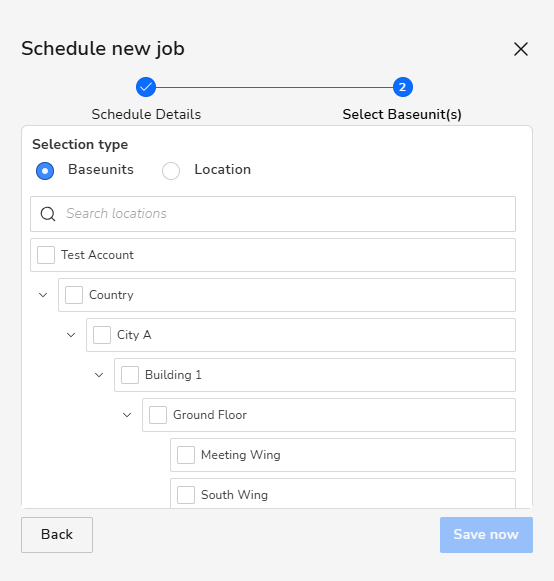This screenshot has width=554, height=581.
Task: Click the step 2 circle indicator
Action: click(403, 87)
